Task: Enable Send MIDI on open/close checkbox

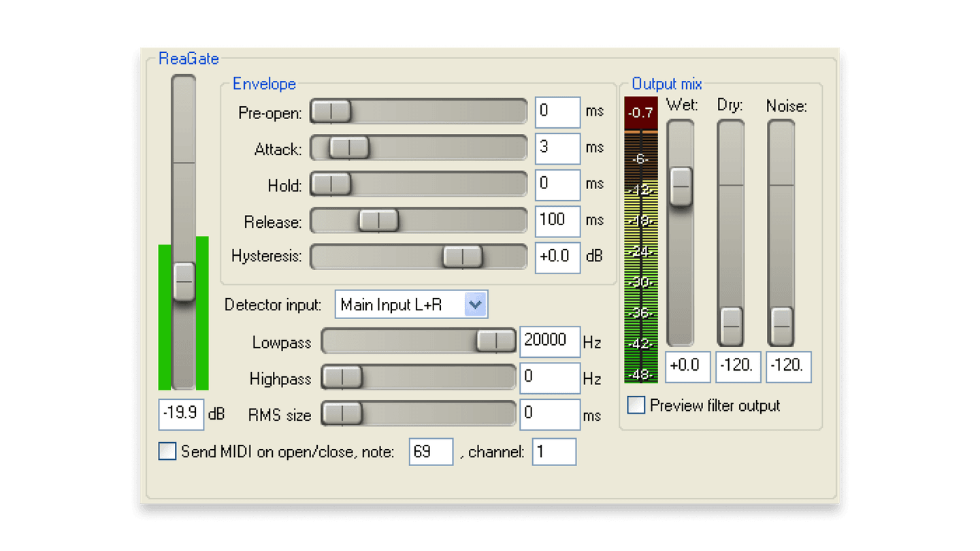Action: coord(167,452)
